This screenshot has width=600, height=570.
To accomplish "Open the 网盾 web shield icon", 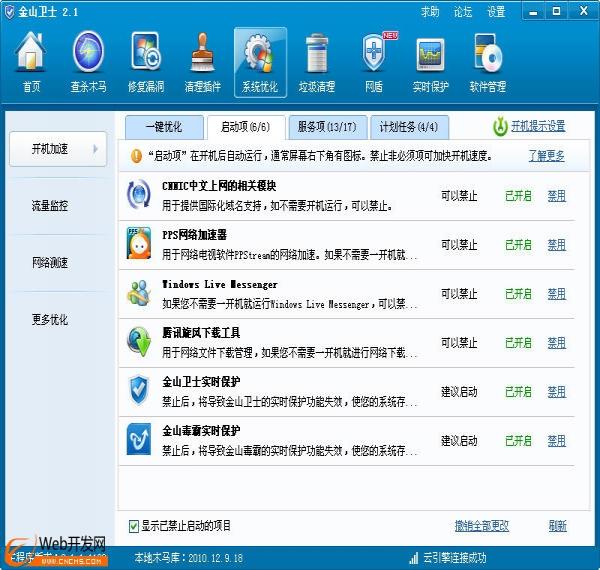I will click(374, 62).
